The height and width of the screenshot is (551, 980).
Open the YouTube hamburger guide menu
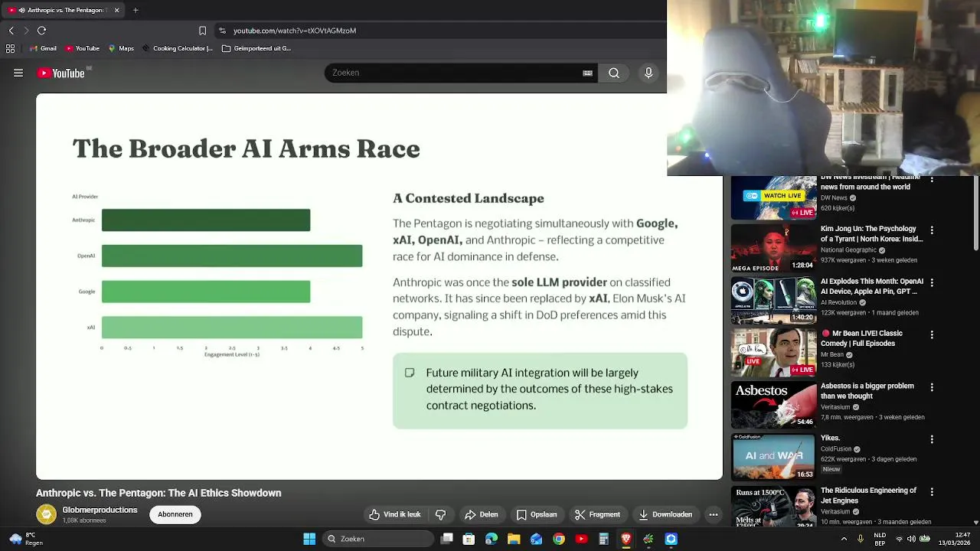tap(18, 73)
